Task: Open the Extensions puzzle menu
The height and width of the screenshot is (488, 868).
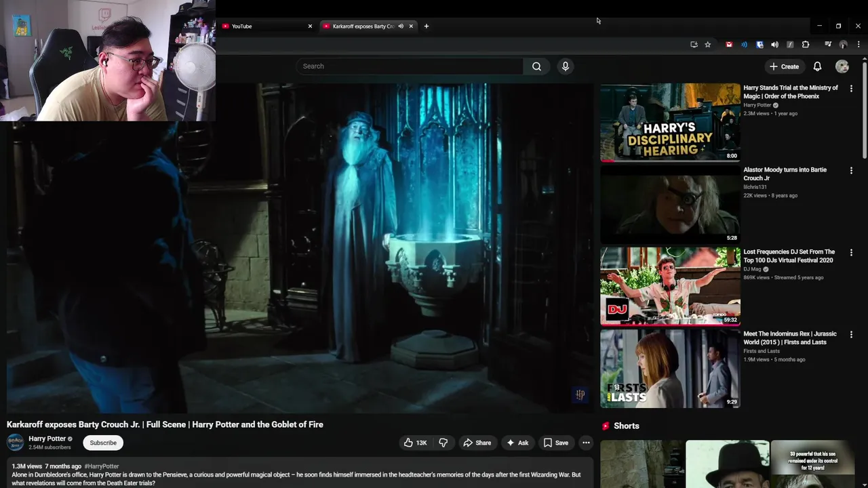Action: [x=806, y=45]
